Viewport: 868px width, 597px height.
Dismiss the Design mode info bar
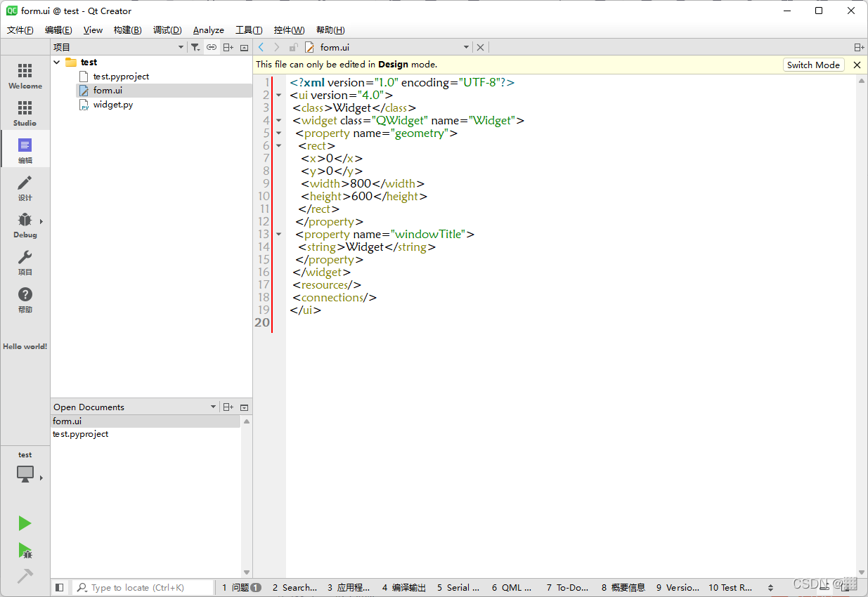tap(857, 65)
